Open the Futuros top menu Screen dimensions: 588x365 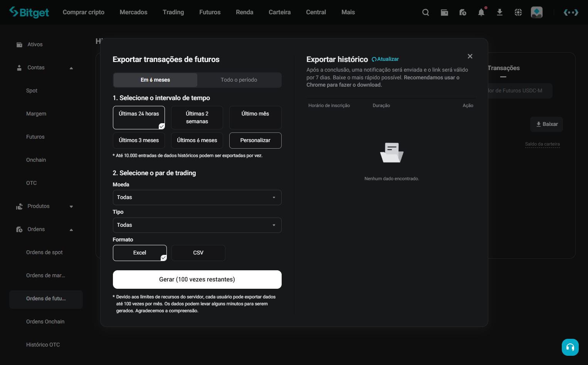(x=210, y=12)
